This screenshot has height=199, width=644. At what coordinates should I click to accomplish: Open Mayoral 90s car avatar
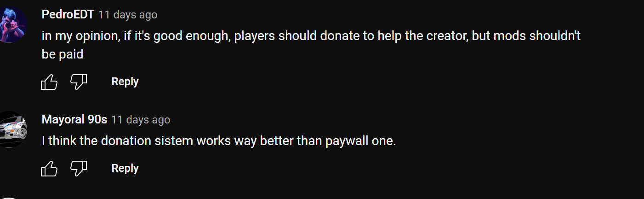pos(11,129)
